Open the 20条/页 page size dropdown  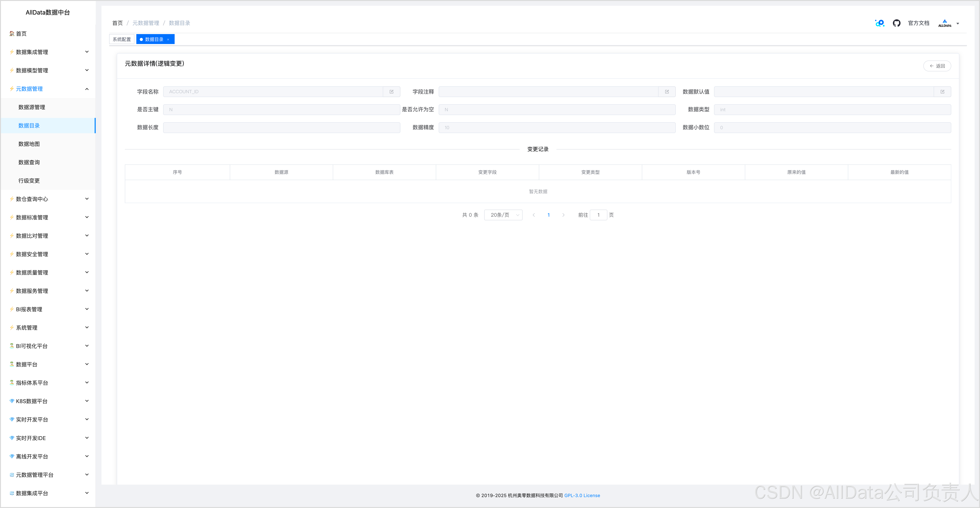point(503,215)
